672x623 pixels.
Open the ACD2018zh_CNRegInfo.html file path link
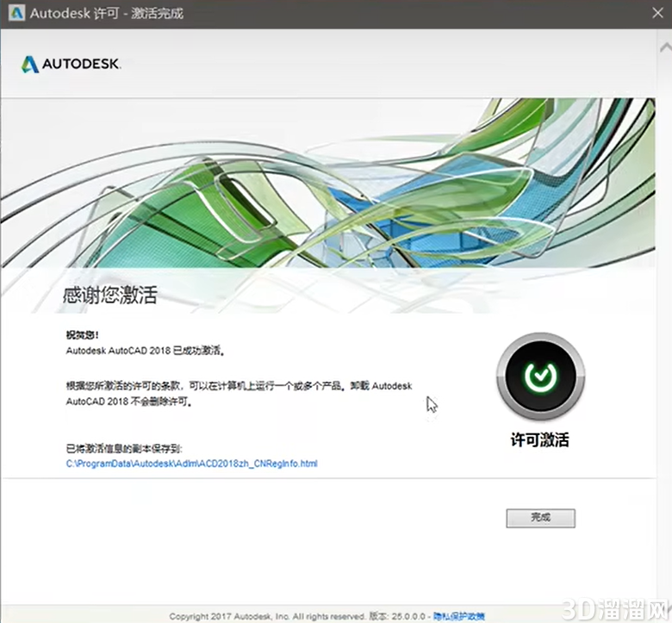pyautogui.click(x=191, y=464)
